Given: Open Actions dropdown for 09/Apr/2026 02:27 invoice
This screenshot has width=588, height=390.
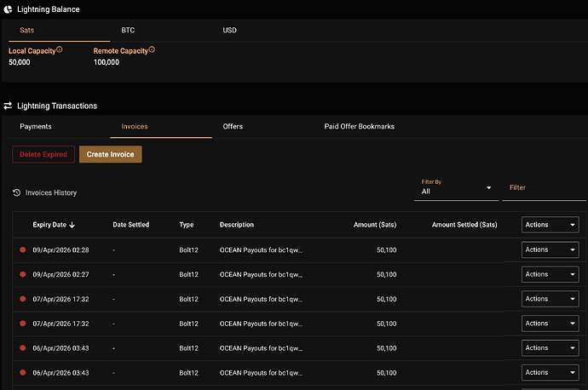Looking at the screenshot, I should [x=551, y=274].
